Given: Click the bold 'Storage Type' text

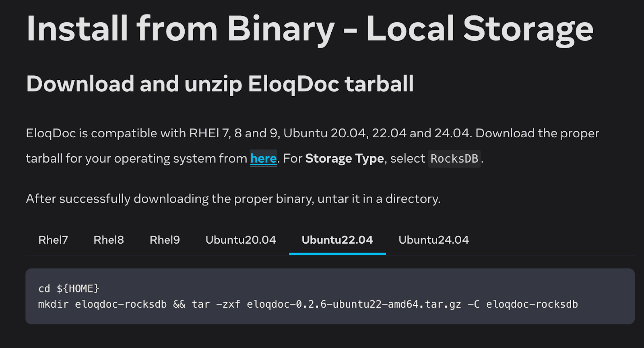Looking at the screenshot, I should (344, 158).
